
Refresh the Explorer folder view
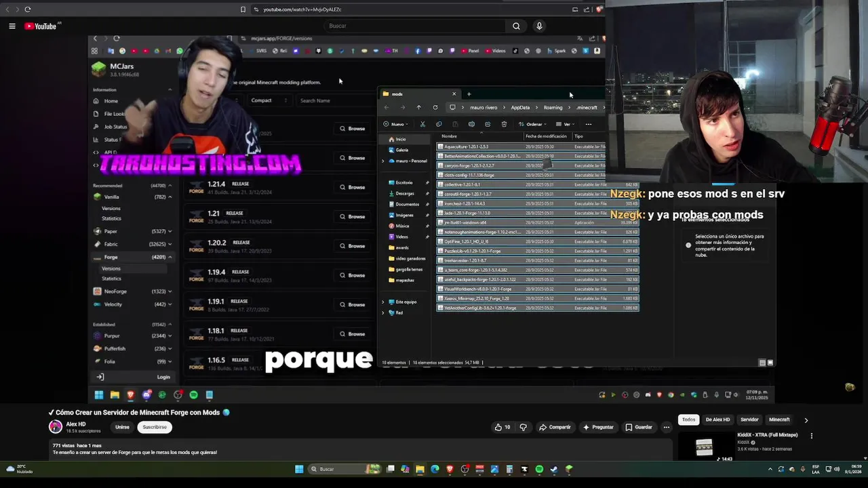(x=435, y=107)
